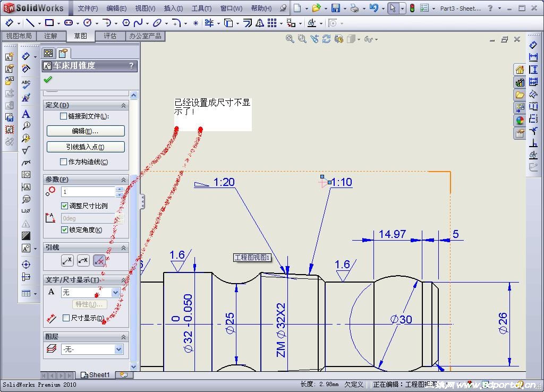544x392 pixels.
Task: Click the Surface Finish symbol tool
Action: [26, 150]
